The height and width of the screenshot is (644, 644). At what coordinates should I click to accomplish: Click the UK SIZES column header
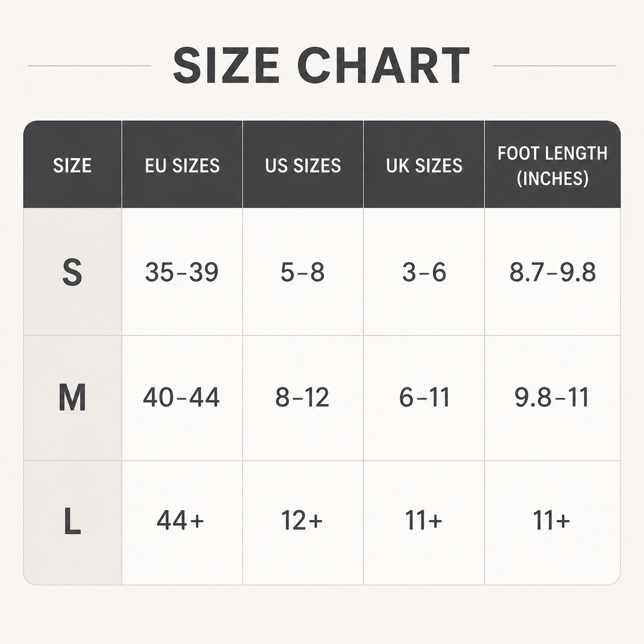click(x=424, y=165)
